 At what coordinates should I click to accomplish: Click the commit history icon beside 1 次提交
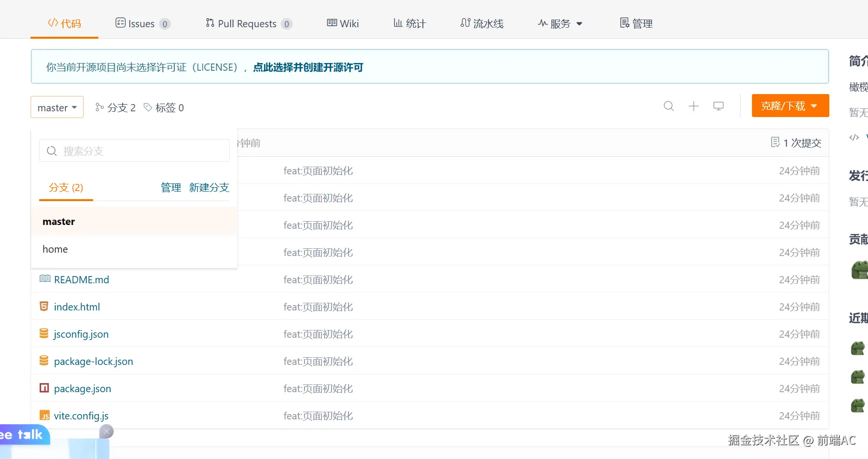coord(775,142)
